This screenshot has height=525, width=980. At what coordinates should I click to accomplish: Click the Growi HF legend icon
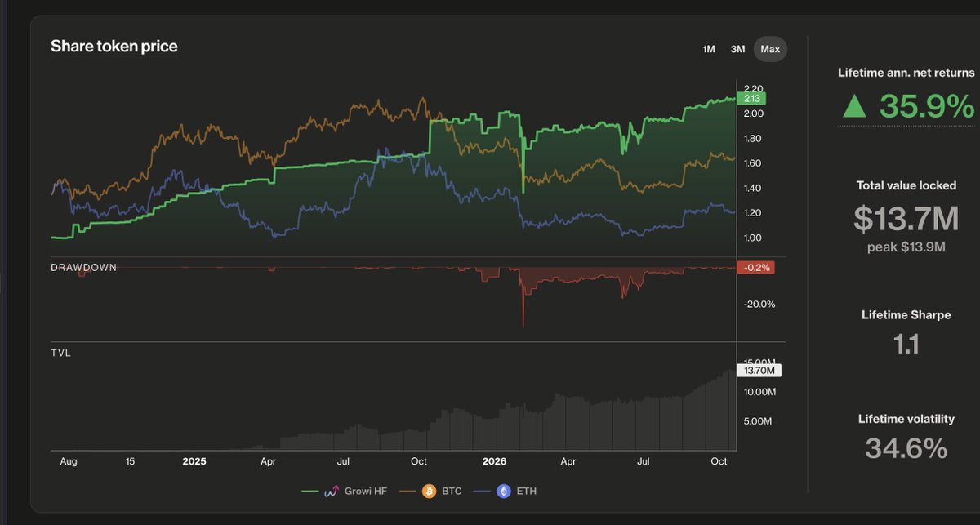pos(332,491)
